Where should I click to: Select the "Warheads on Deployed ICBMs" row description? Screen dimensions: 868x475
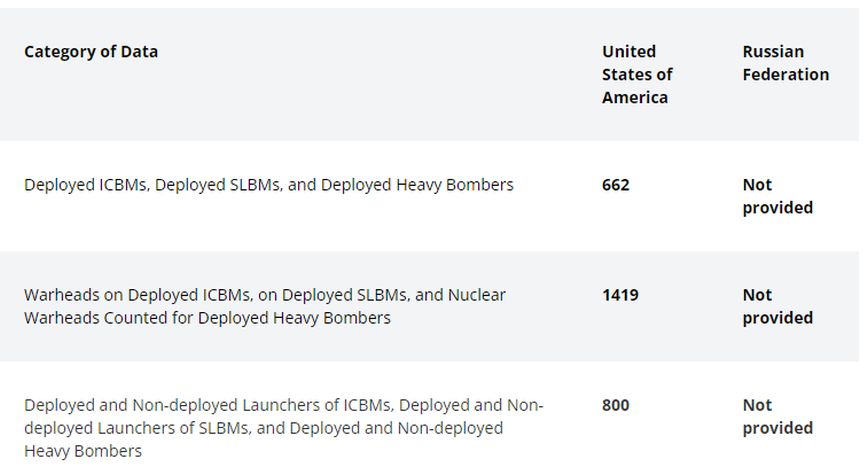tap(265, 306)
